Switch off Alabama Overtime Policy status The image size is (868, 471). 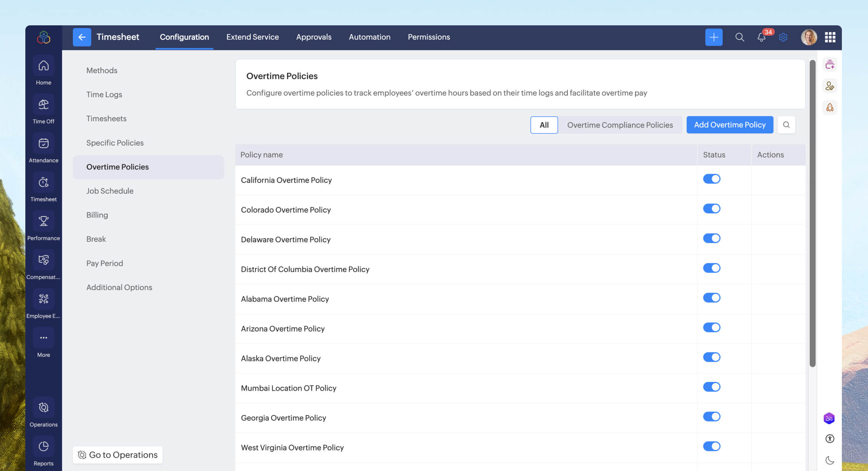(712, 298)
